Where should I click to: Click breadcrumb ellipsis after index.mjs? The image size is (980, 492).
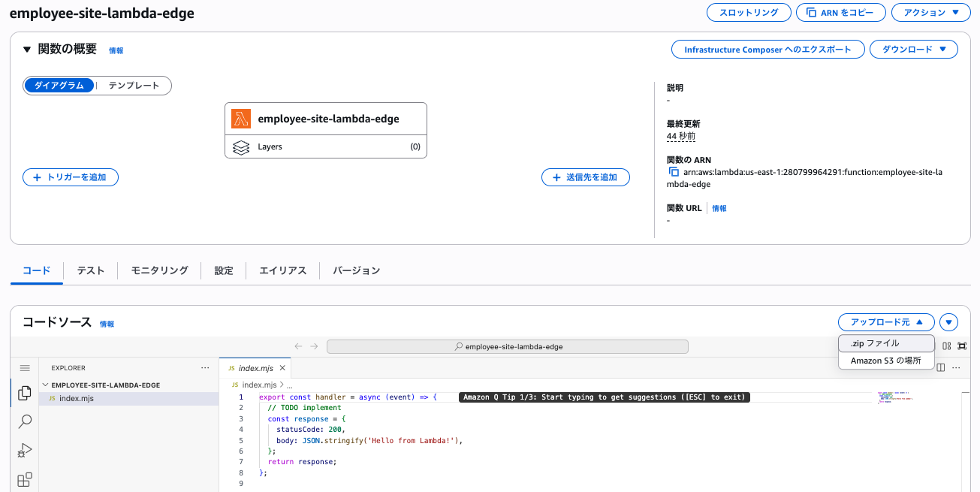pyautogui.click(x=291, y=385)
